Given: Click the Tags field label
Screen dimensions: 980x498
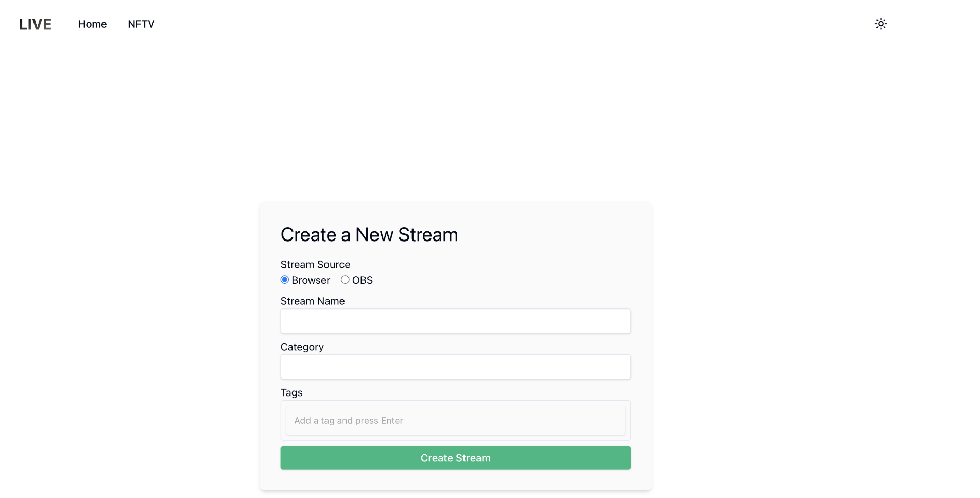Looking at the screenshot, I should click(291, 393).
